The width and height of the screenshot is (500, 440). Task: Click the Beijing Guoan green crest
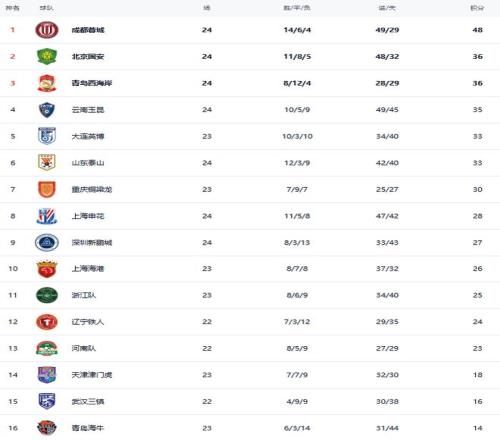47,56
